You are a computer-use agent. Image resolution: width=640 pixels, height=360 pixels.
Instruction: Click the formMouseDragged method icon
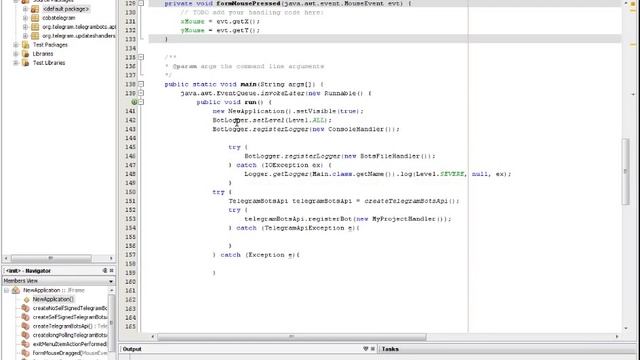tap(25, 353)
